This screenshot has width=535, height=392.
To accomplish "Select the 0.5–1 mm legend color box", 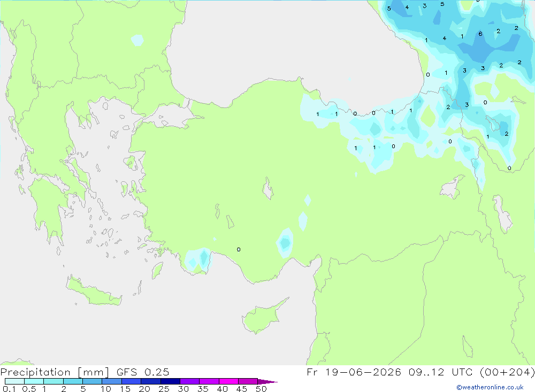I will point(34,381).
